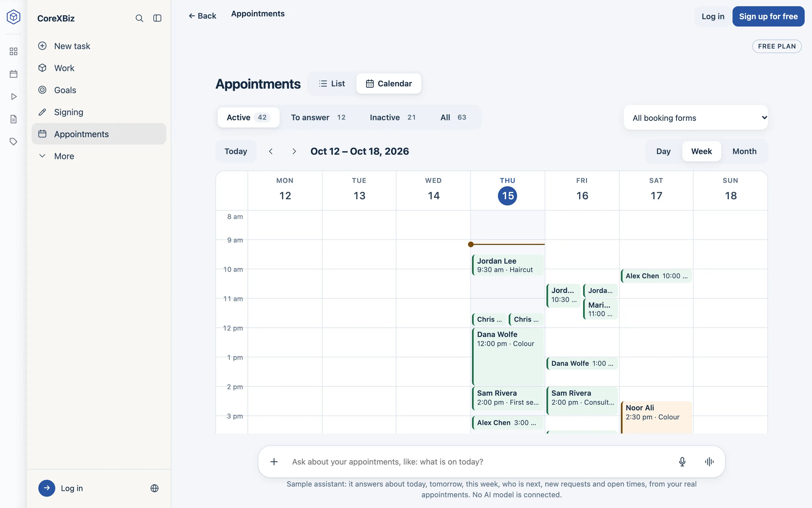
Task: Open the dashboard grid icon in the rail
Action: pos(14,51)
